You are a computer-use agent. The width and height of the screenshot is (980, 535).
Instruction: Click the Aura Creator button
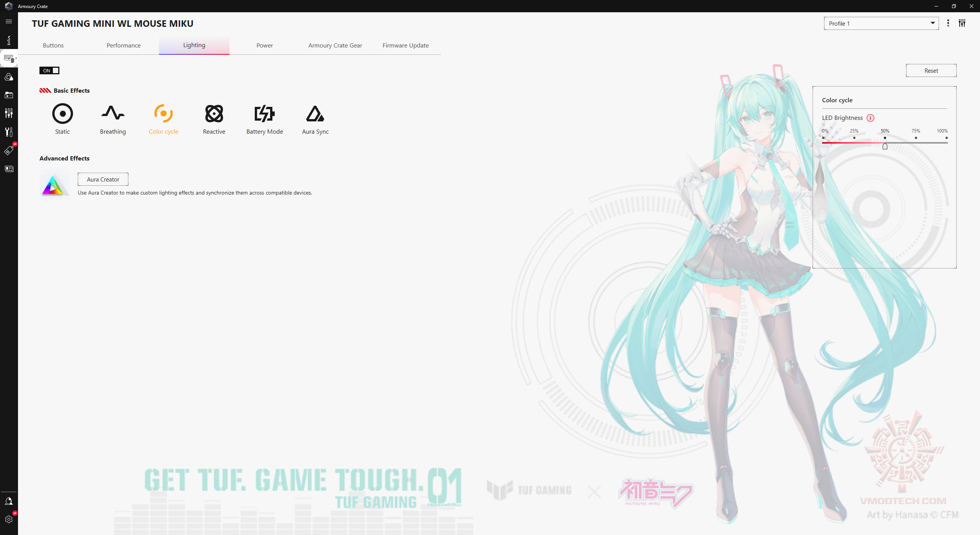coord(103,179)
